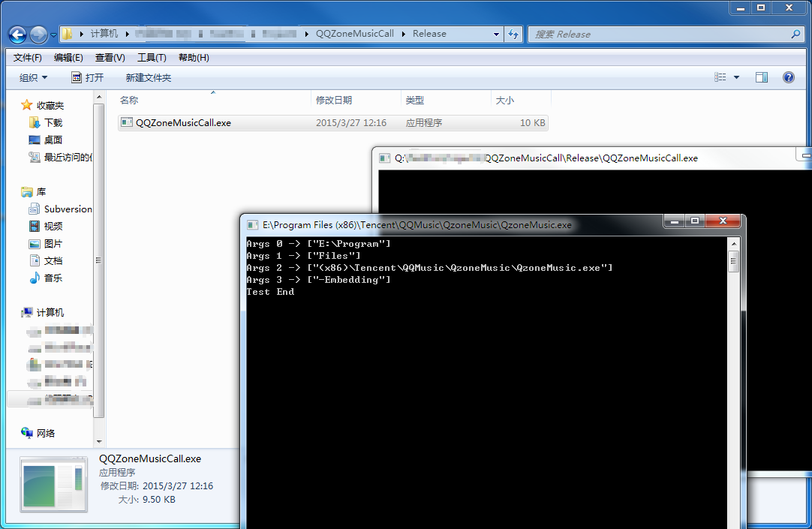Click the "-Embedding" argument line in console
Image resolution: width=812 pixels, height=529 pixels.
(318, 280)
